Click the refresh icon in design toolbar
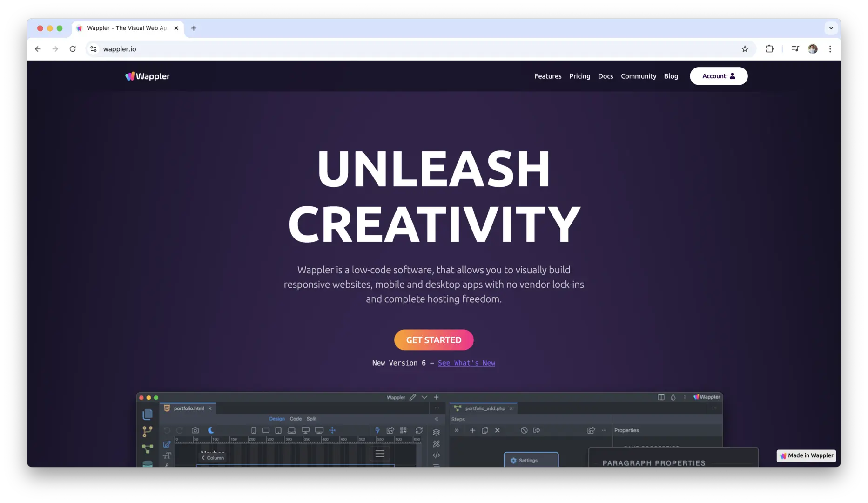 (419, 430)
